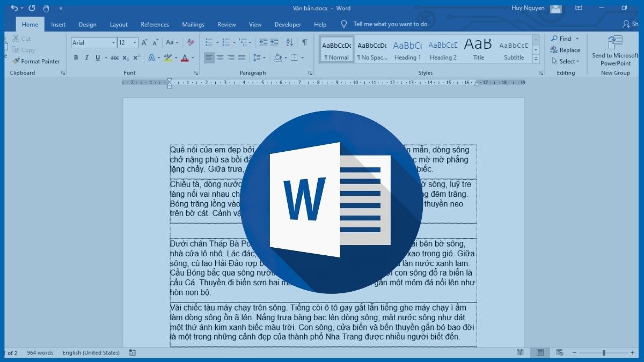Toggle italic formatting
The image size is (644, 362).
(86, 58)
